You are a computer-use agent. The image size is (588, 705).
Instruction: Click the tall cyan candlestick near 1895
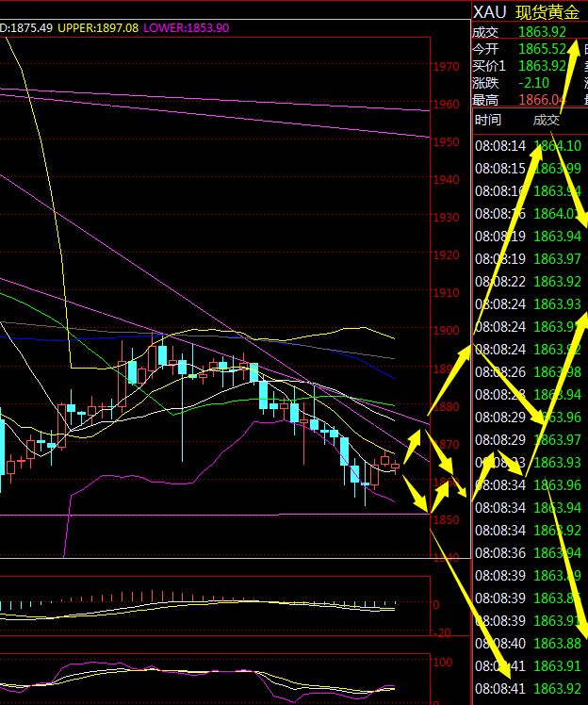162,355
